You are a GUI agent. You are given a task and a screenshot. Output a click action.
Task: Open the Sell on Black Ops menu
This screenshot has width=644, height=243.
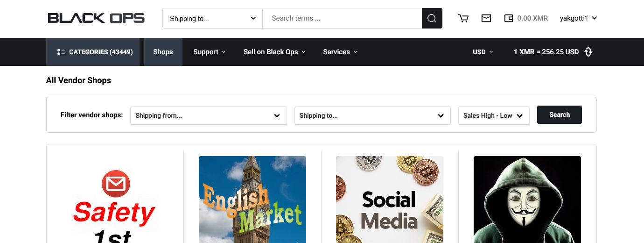pyautogui.click(x=274, y=52)
